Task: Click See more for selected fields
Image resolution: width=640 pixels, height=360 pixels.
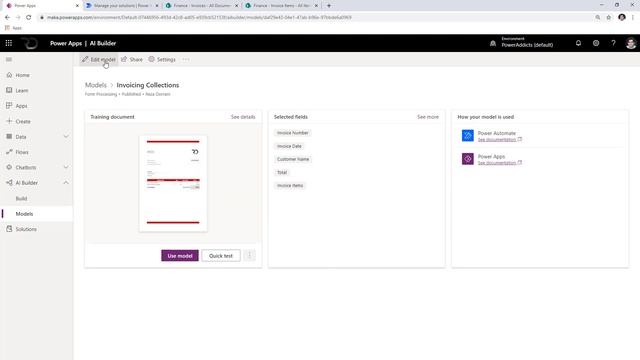Action: click(428, 117)
